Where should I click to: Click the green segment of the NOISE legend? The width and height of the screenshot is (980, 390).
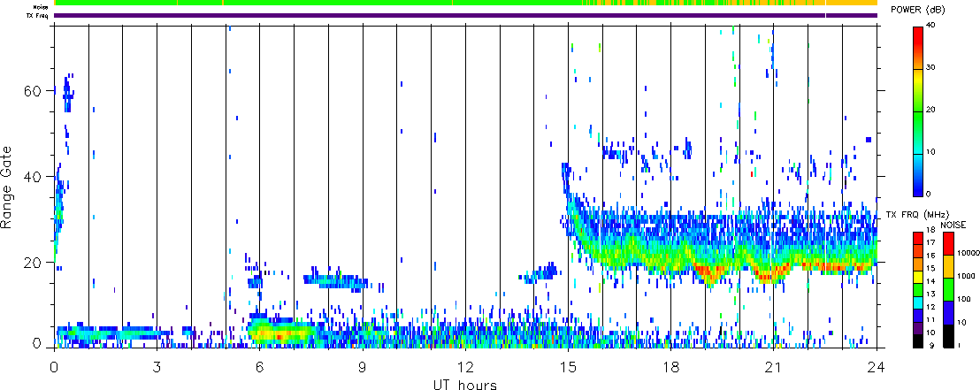click(x=949, y=289)
